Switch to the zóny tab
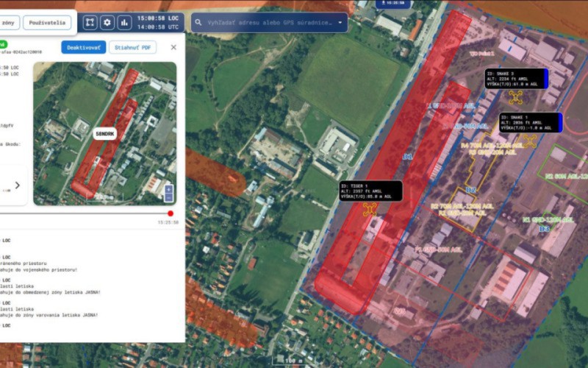The width and height of the screenshot is (588, 368). click(x=9, y=22)
